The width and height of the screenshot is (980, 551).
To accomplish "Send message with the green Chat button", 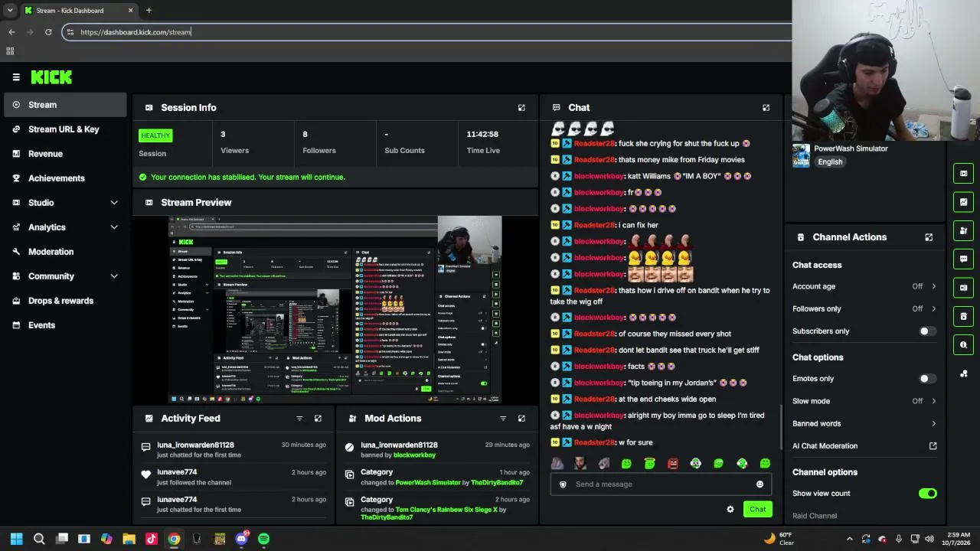I will [757, 510].
